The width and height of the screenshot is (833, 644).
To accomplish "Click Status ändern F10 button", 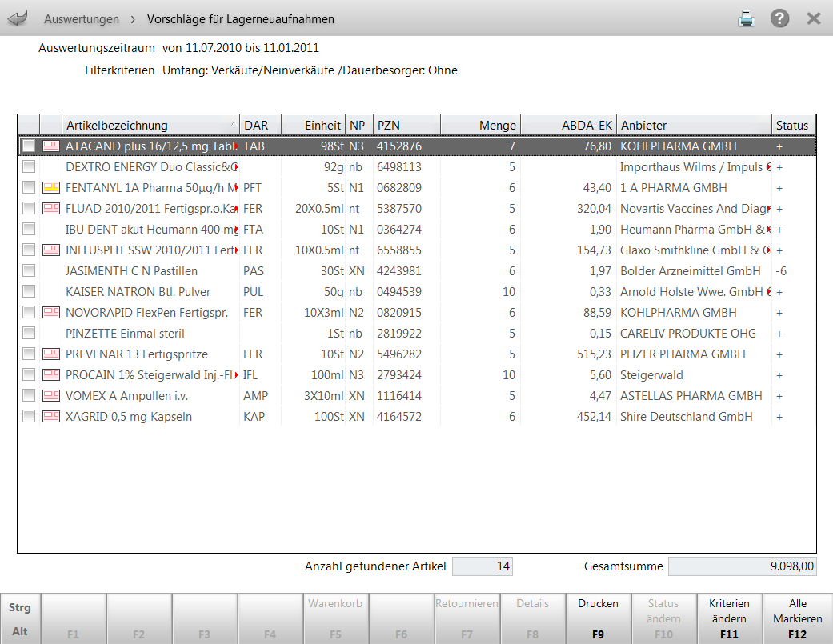I will point(663,618).
